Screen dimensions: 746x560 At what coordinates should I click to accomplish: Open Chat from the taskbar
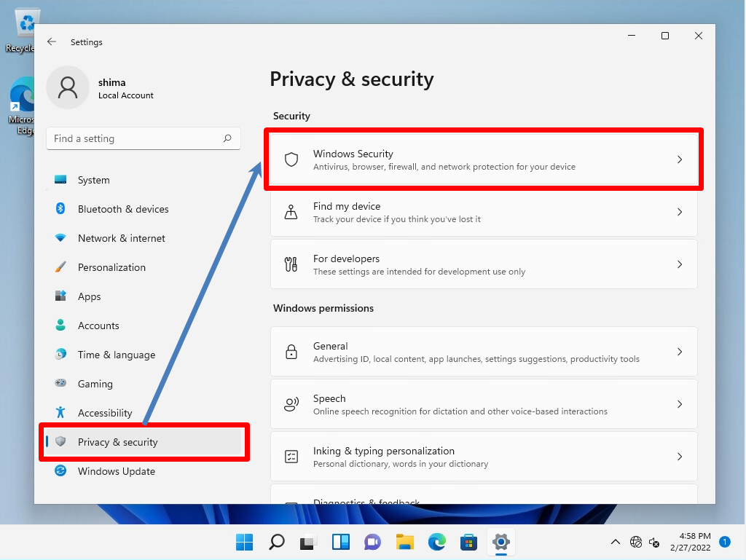pos(372,542)
